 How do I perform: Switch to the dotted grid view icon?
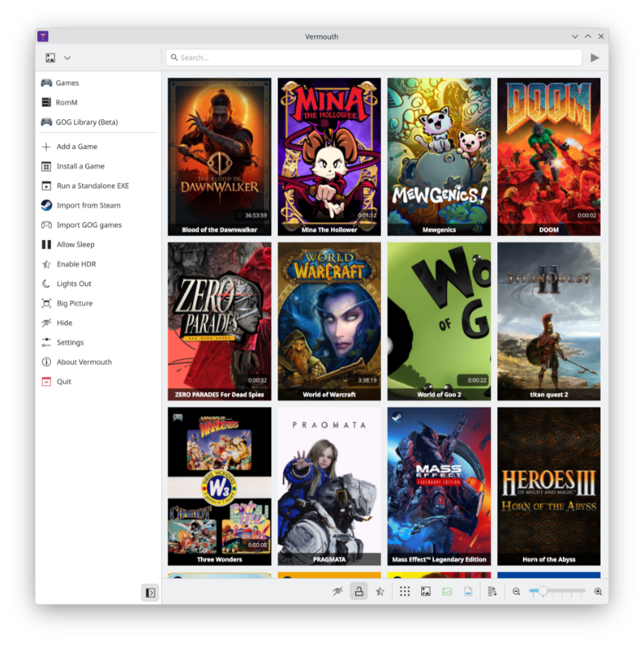click(x=405, y=591)
